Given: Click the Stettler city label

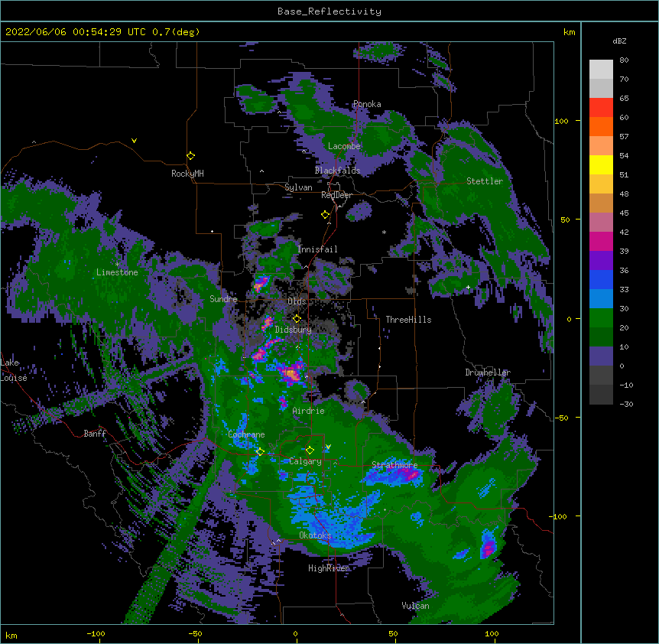Looking at the screenshot, I should 485,181.
